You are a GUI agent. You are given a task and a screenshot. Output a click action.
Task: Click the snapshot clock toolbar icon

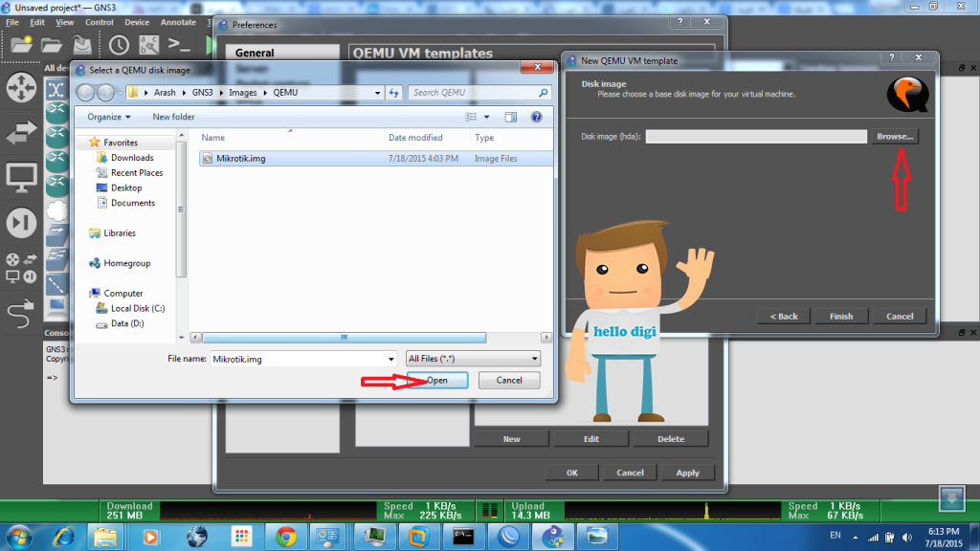[119, 45]
